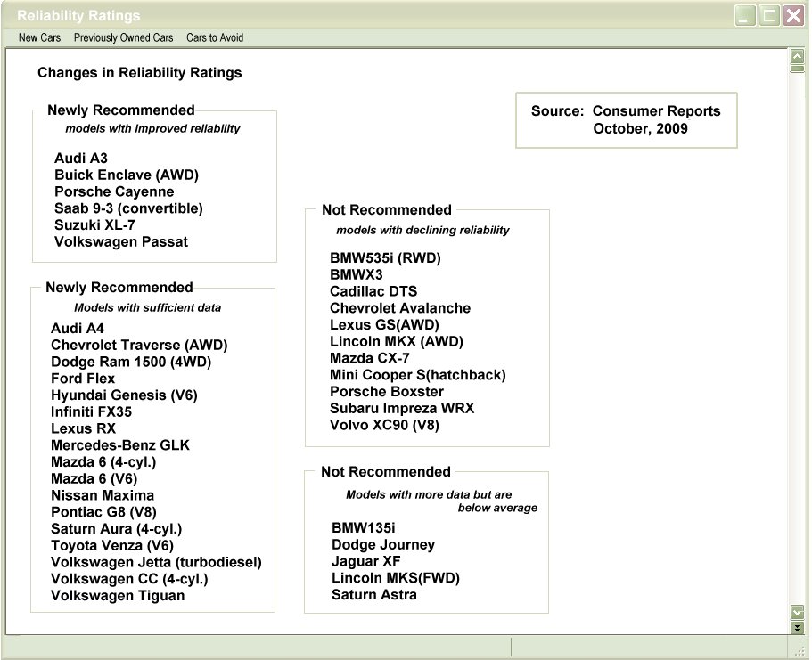Click the Changes in Reliability Ratings heading
Image resolution: width=812 pixels, height=660 pixels.
[139, 73]
